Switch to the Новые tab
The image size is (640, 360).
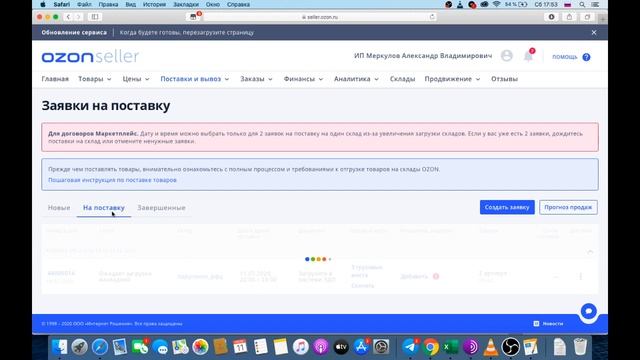(59, 208)
